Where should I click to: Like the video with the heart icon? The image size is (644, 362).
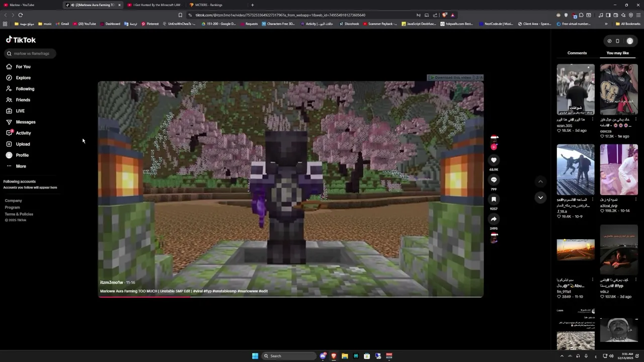(x=494, y=160)
